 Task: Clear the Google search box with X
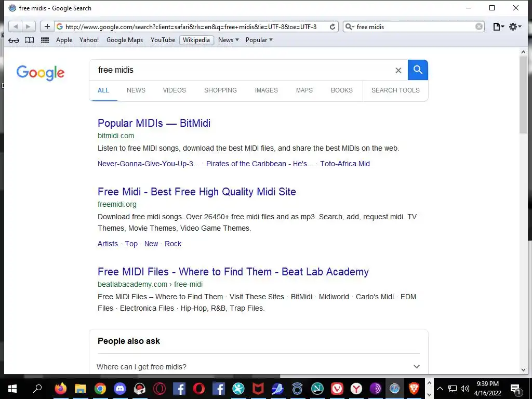[x=398, y=70]
